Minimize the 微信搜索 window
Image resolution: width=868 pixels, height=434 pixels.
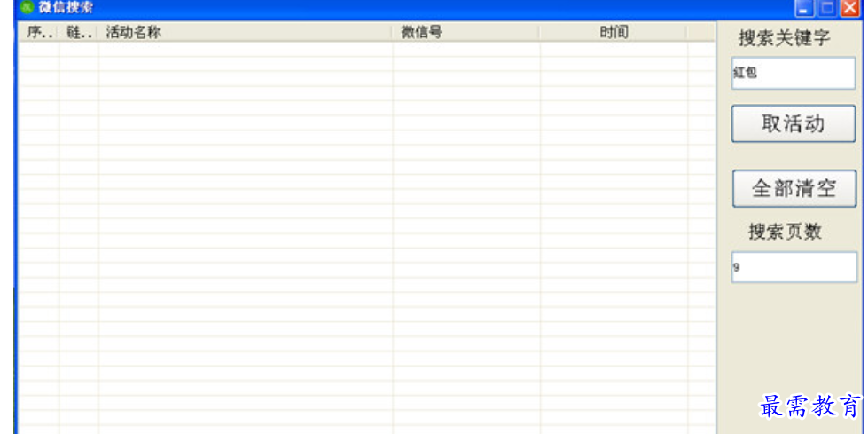[x=803, y=8]
